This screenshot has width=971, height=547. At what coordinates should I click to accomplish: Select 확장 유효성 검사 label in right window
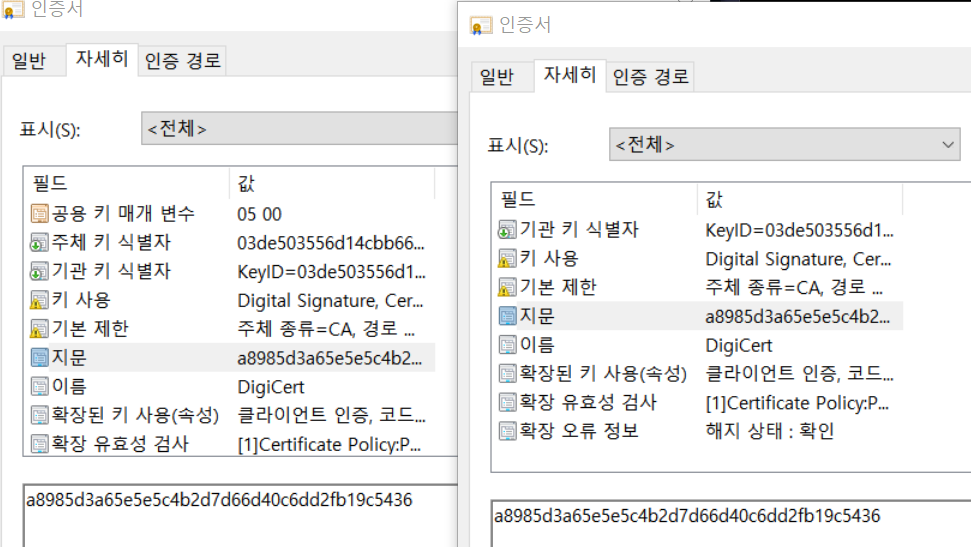[x=588, y=402]
